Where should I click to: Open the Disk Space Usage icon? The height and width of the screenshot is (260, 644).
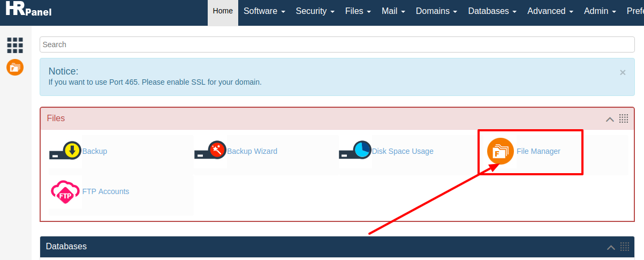355,151
